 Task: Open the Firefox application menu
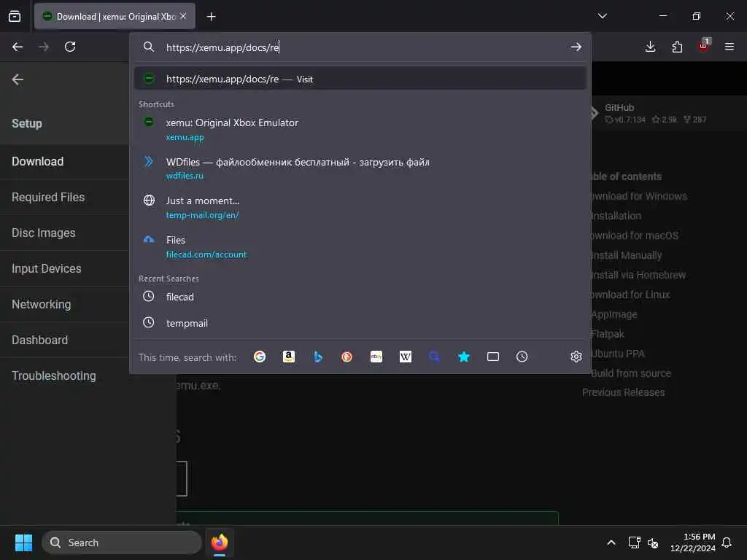pyautogui.click(x=729, y=47)
